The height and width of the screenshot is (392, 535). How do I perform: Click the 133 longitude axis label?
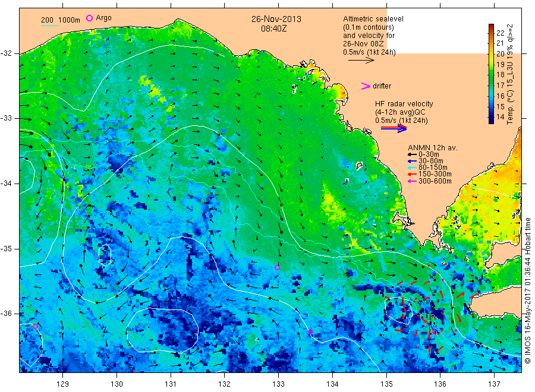(x=278, y=384)
